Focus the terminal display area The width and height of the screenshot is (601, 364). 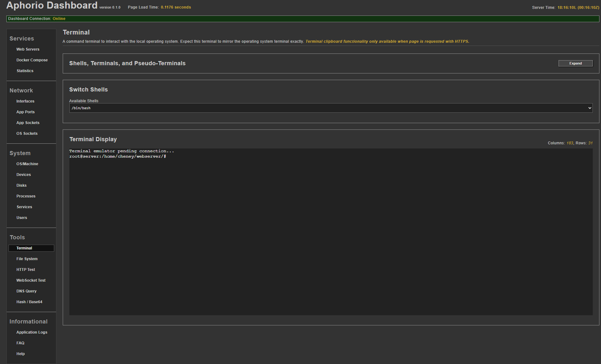[331, 232]
